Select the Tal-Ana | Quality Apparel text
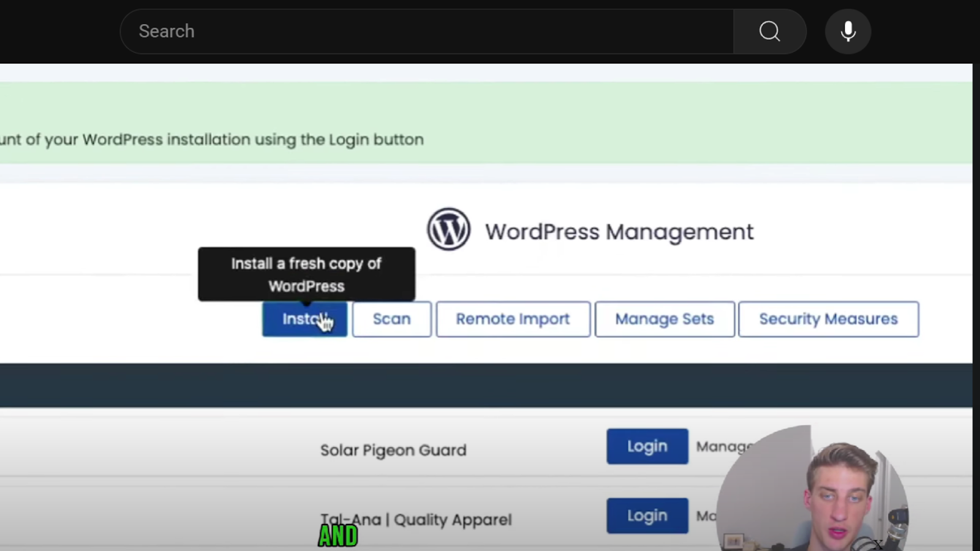Screen dimensions: 980x551 (x=417, y=520)
